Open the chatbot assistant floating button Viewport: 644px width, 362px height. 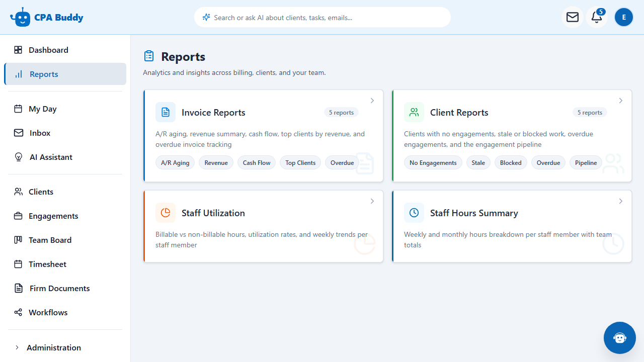[620, 338]
